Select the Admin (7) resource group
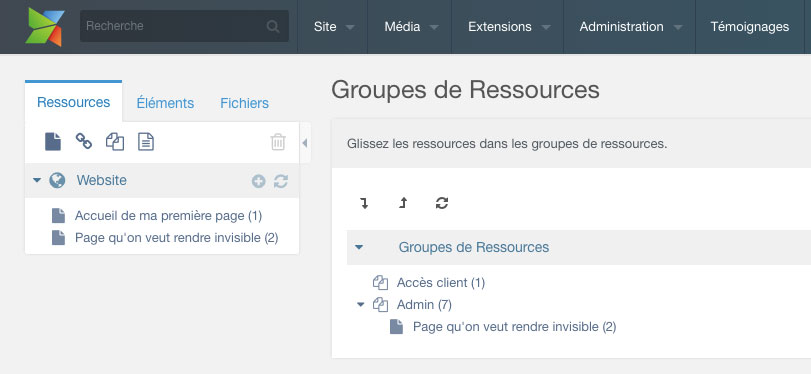Viewport: 811px width, 374px height. click(x=424, y=305)
